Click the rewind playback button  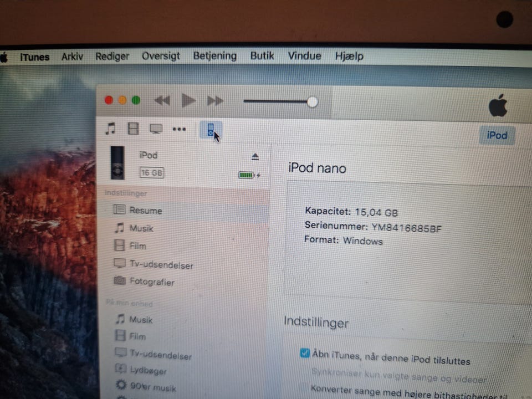[162, 100]
